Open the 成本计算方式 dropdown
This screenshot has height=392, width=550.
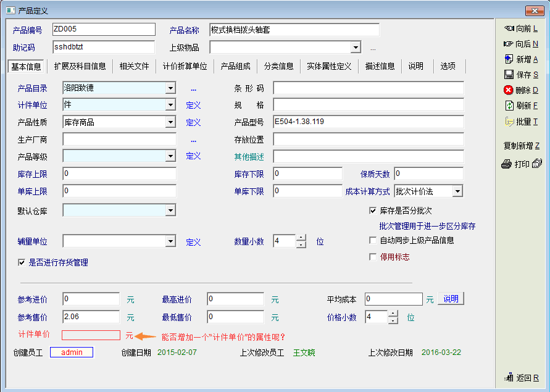click(x=457, y=191)
